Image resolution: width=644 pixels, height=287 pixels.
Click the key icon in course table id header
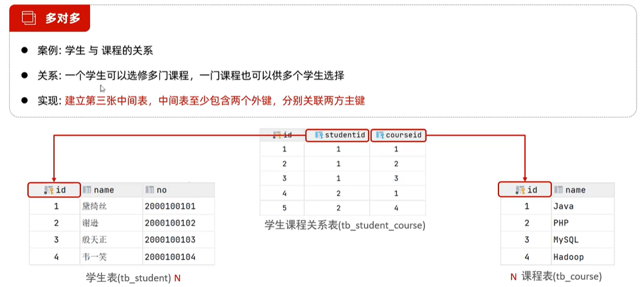click(520, 190)
